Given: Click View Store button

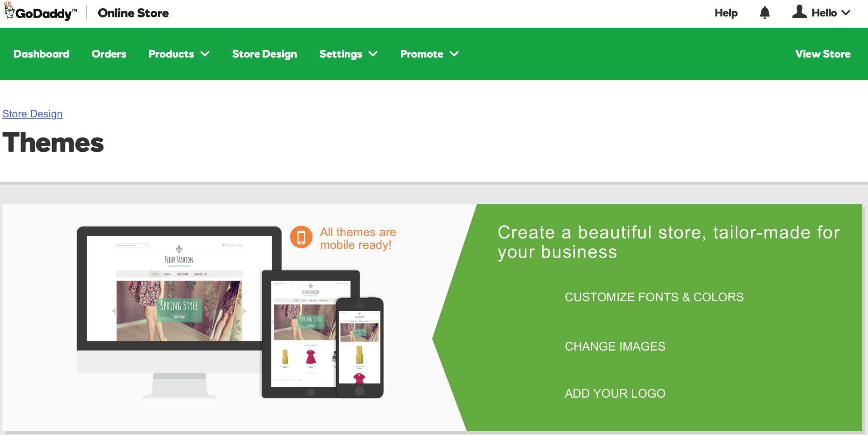Looking at the screenshot, I should 824,54.
